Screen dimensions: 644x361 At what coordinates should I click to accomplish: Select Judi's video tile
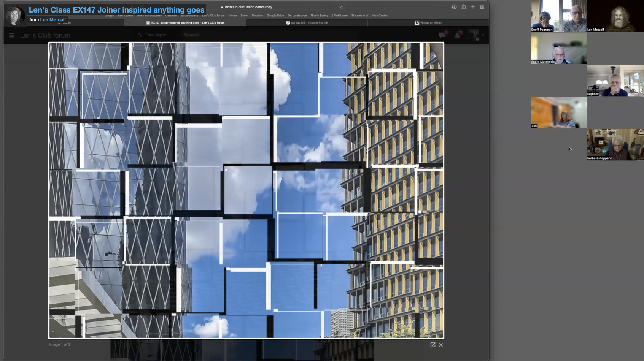[559, 112]
